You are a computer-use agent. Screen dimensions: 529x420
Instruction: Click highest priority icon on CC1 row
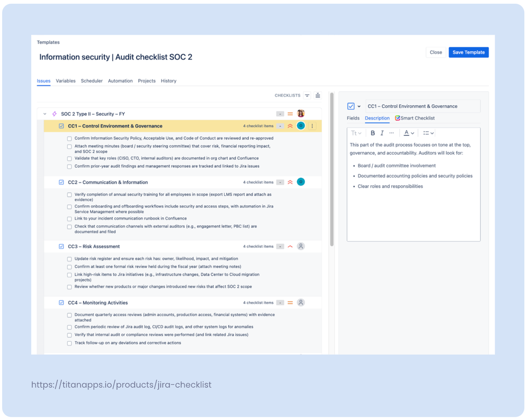point(290,126)
